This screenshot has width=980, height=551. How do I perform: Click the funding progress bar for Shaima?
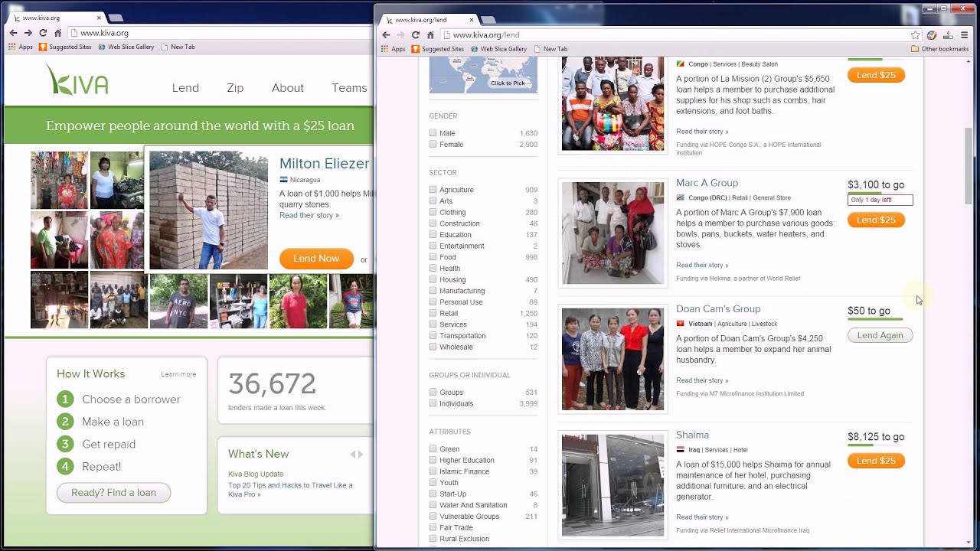(x=875, y=445)
